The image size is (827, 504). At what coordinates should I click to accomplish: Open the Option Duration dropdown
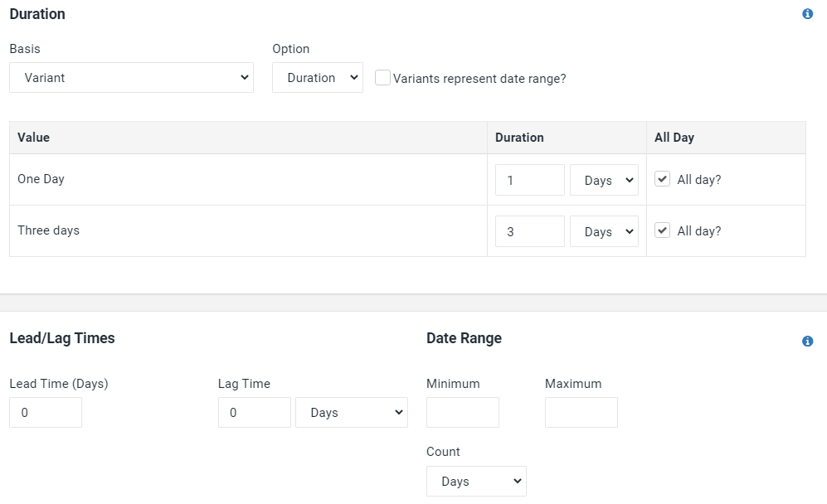[318, 77]
